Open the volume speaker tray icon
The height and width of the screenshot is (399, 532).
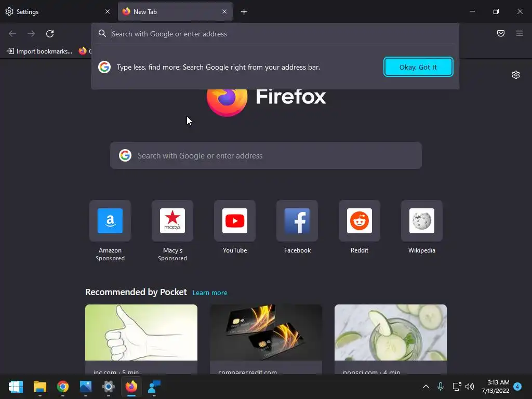point(470,387)
